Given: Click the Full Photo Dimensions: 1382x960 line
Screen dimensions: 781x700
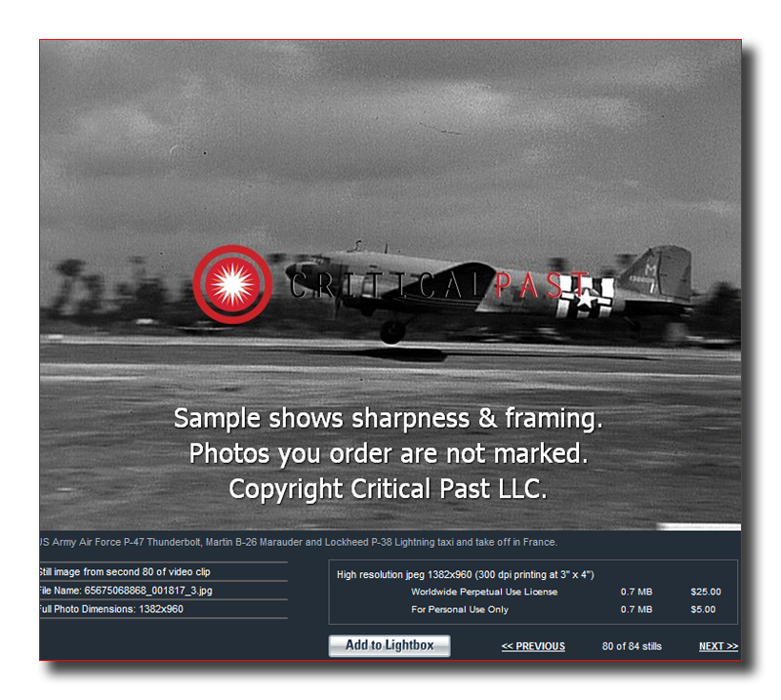Looking at the screenshot, I should 111,609.
